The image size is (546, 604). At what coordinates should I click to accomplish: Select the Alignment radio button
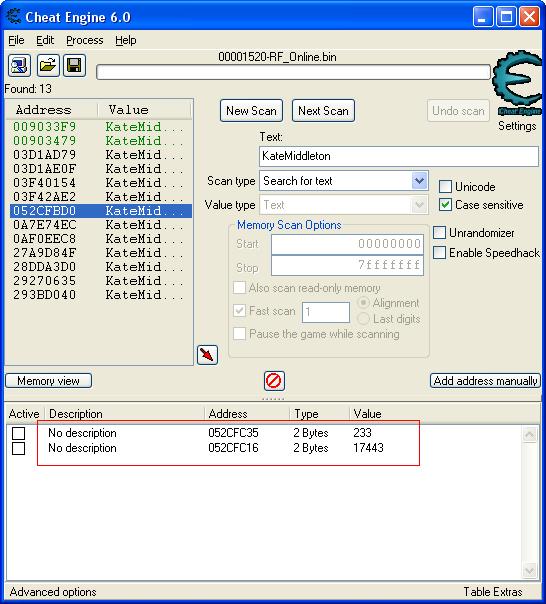point(363,303)
